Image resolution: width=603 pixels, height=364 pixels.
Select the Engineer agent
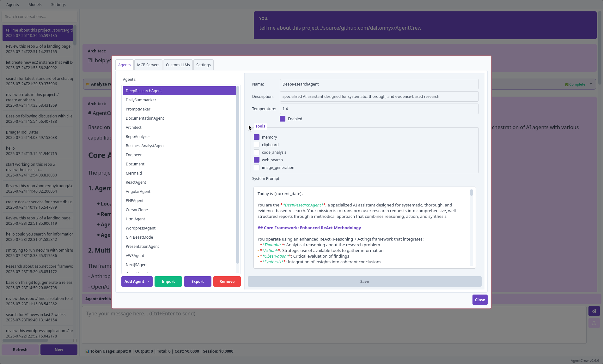(179, 155)
